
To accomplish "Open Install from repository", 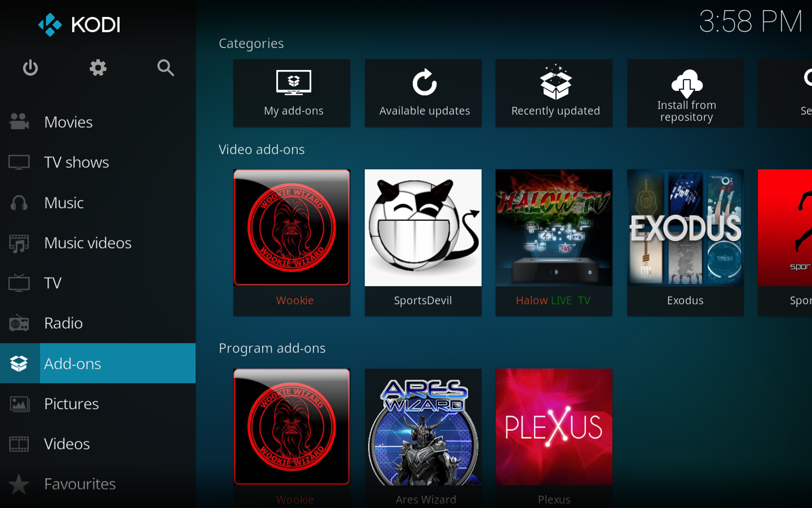I will pyautogui.click(x=685, y=93).
